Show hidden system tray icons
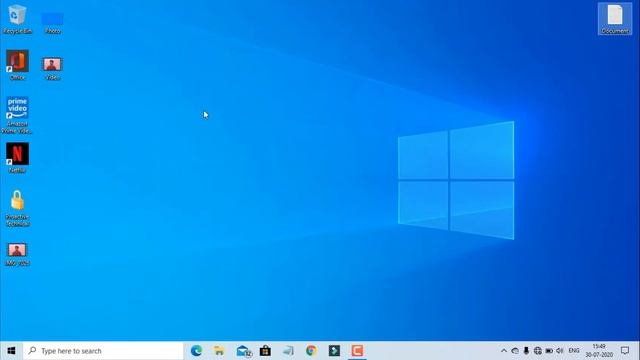The image size is (640, 360). pyautogui.click(x=504, y=351)
